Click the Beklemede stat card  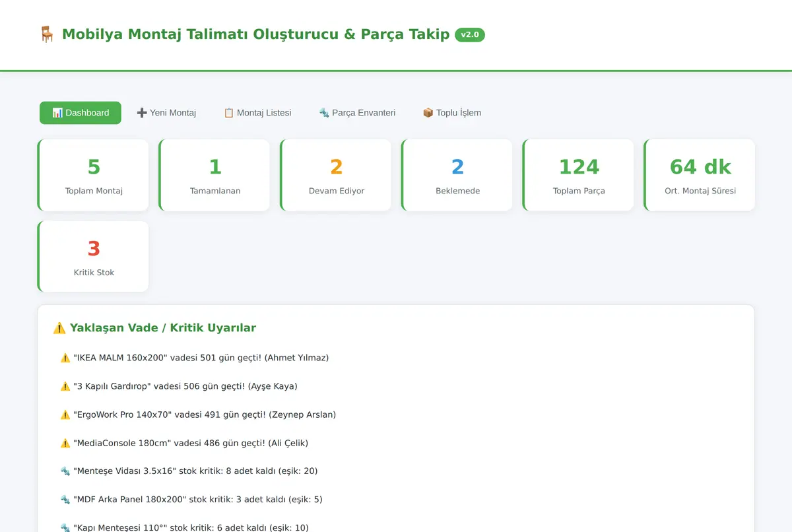[x=457, y=175]
